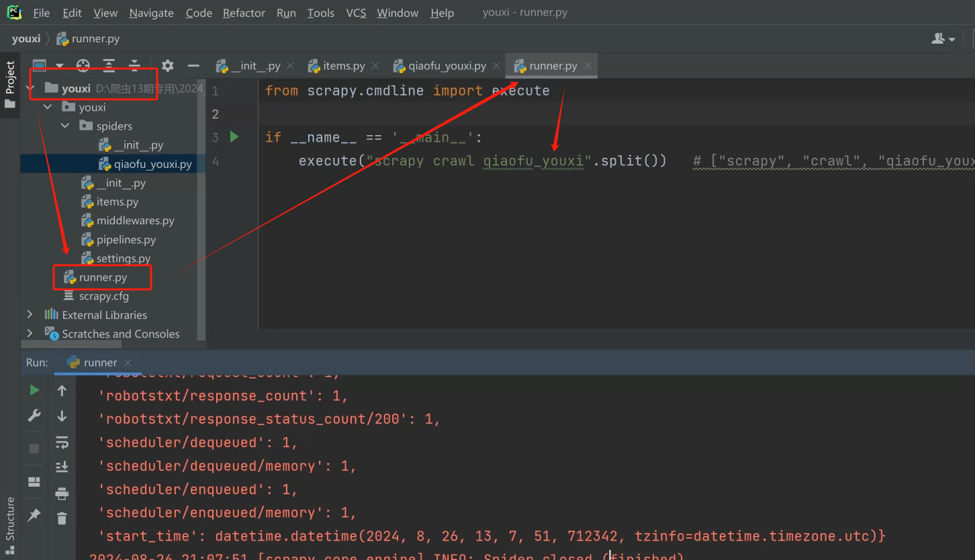Open the VCS menu
This screenshot has width=975, height=560.
coord(356,13)
